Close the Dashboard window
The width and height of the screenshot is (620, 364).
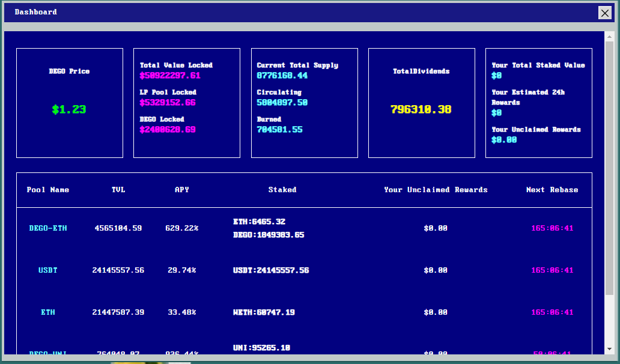[x=604, y=13]
